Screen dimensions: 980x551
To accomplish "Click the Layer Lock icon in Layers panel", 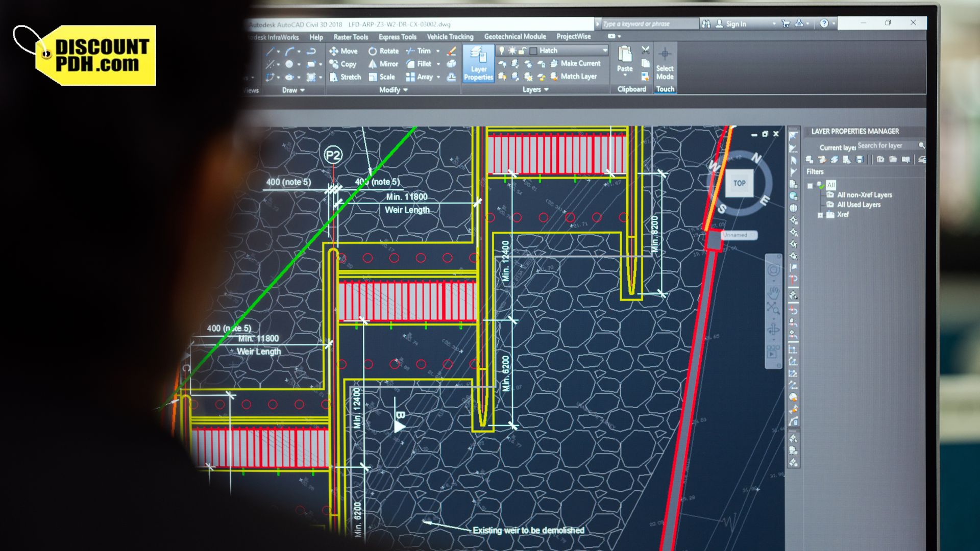I will click(x=541, y=64).
